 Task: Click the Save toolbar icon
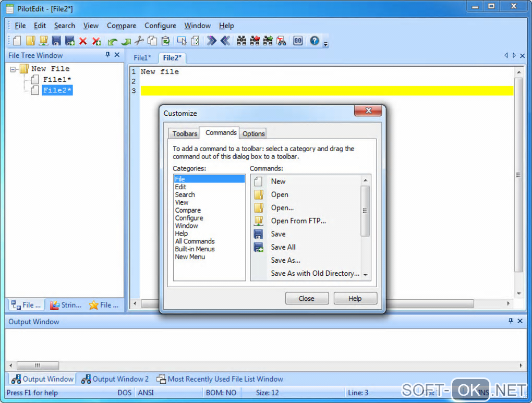pyautogui.click(x=56, y=41)
